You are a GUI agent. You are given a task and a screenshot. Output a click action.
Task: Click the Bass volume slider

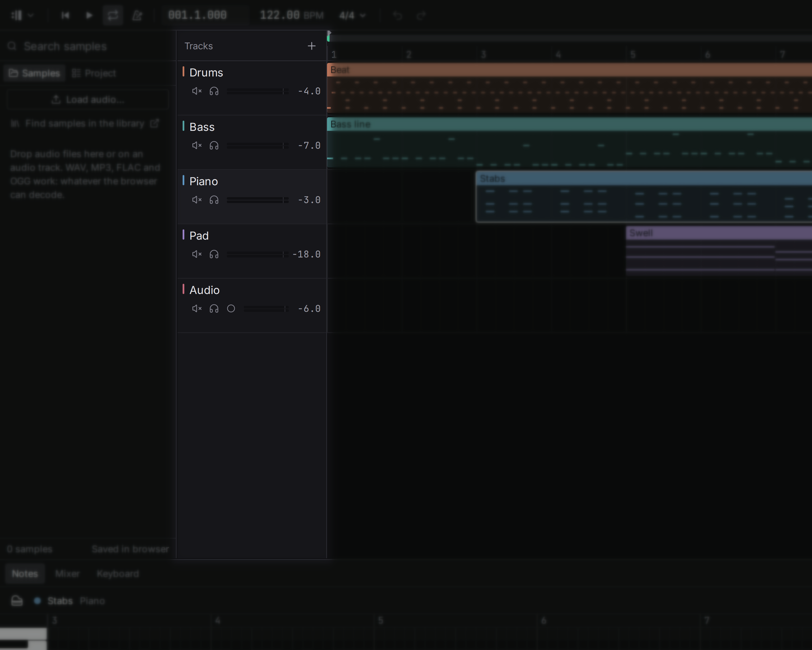point(258,146)
